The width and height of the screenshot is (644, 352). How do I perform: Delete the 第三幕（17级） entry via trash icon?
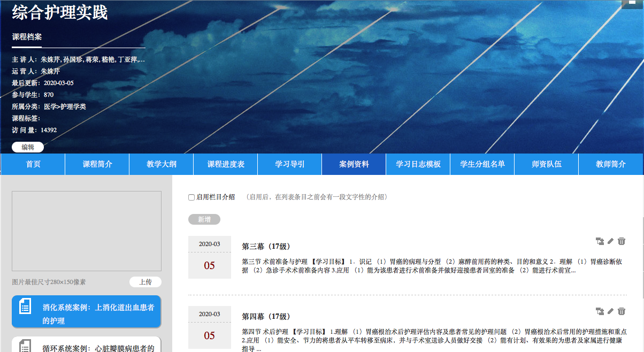tap(621, 241)
